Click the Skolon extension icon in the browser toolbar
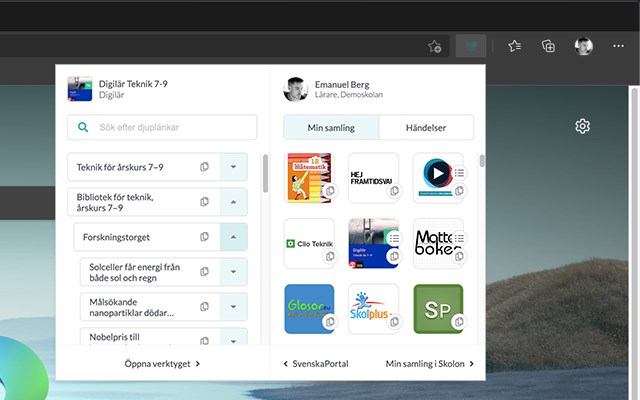Image resolution: width=640 pixels, height=400 pixels. [x=471, y=46]
